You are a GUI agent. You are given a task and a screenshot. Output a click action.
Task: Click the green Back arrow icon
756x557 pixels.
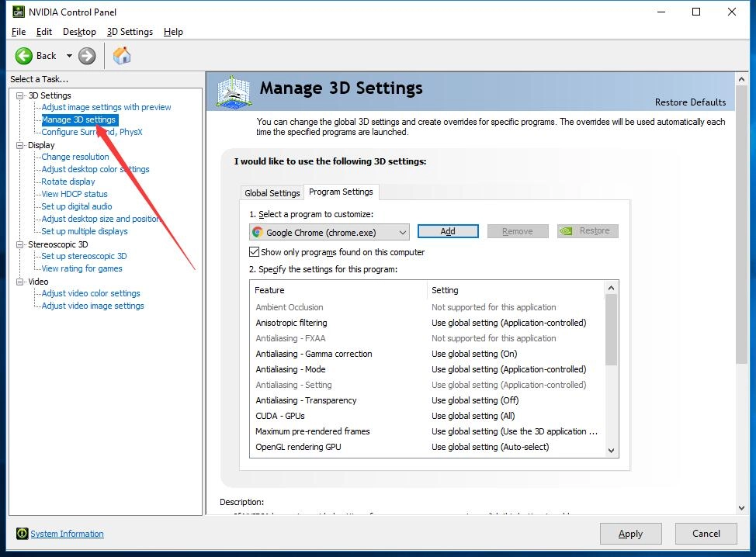[x=23, y=55]
